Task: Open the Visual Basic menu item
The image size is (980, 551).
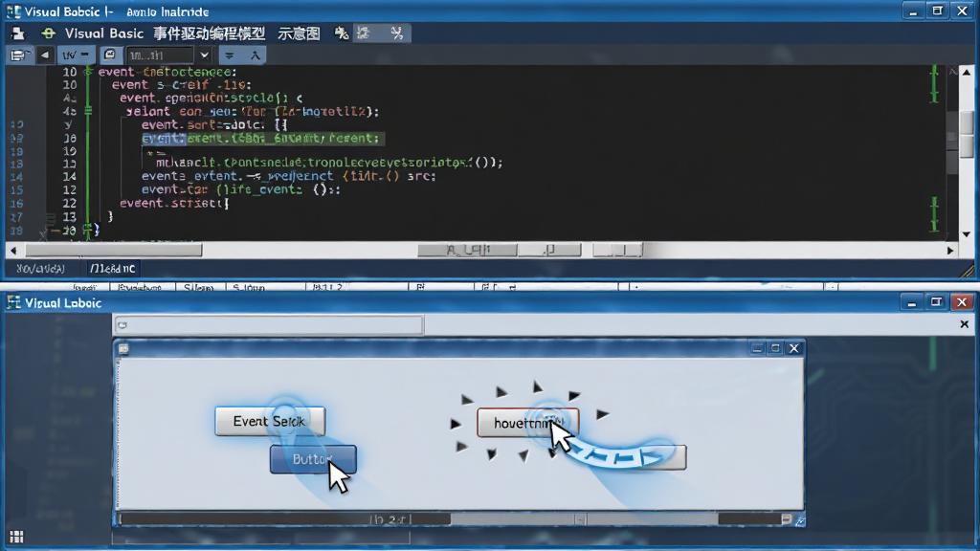Action: click(103, 33)
